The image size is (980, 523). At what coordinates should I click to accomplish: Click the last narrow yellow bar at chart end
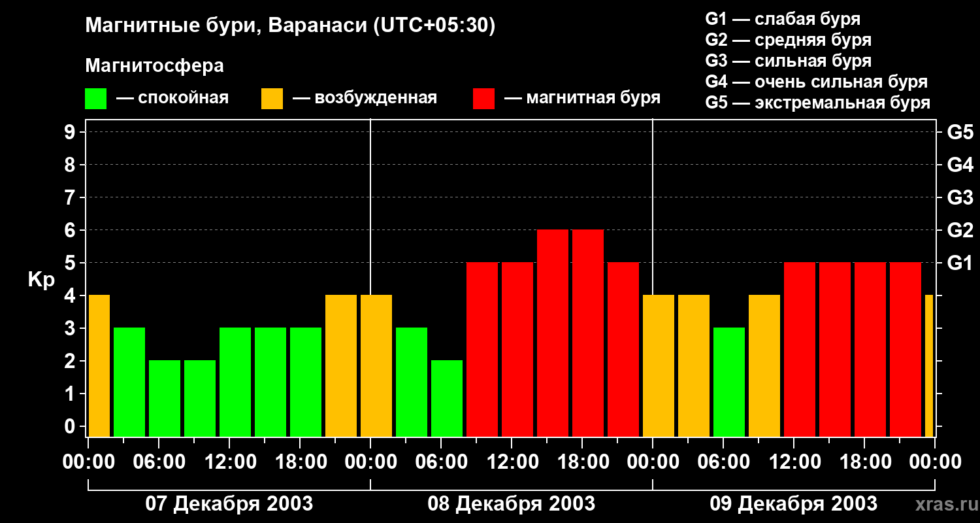[929, 365]
